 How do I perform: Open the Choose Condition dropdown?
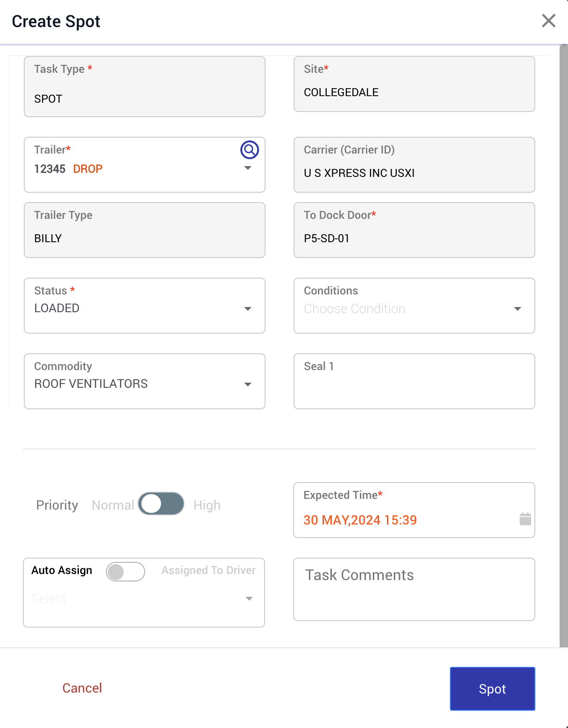coord(518,308)
